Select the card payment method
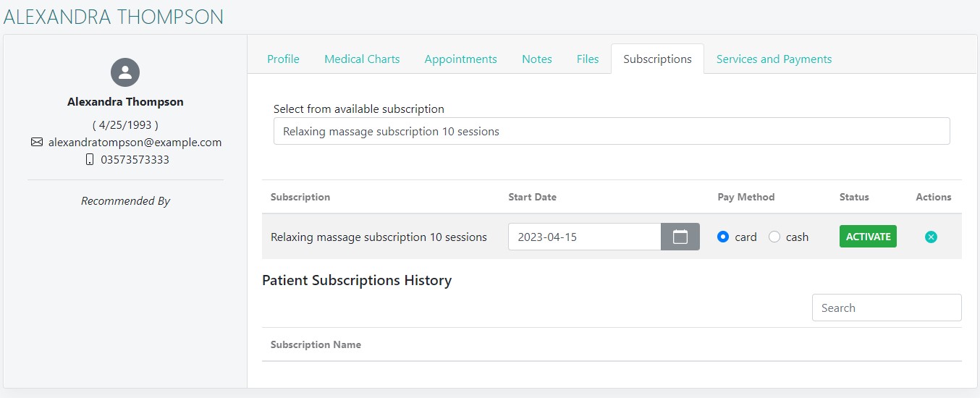 pyautogui.click(x=723, y=237)
